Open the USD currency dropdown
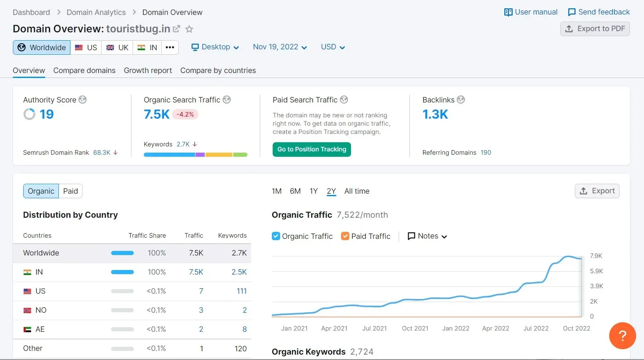The height and width of the screenshot is (360, 644). click(x=333, y=47)
